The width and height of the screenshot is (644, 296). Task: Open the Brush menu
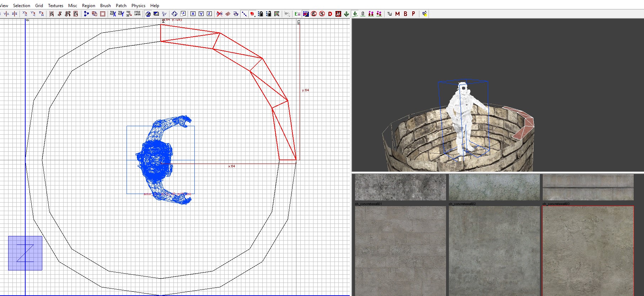click(106, 6)
